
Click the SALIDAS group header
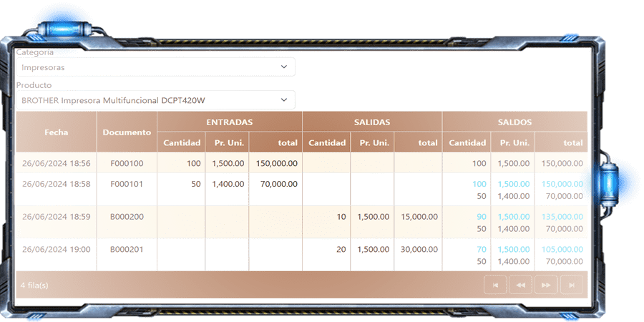coord(372,122)
